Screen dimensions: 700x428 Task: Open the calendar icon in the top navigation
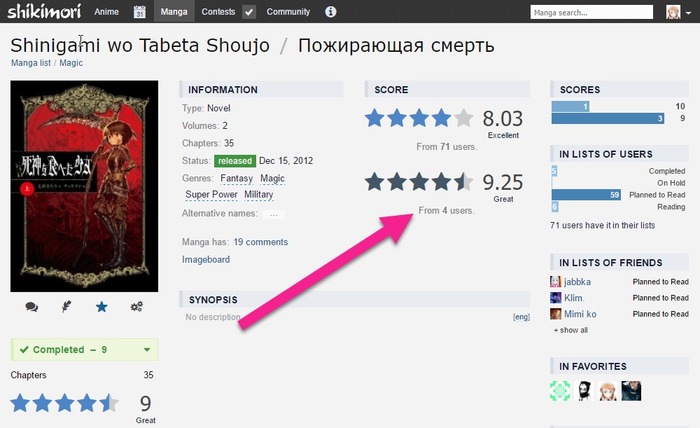(140, 12)
